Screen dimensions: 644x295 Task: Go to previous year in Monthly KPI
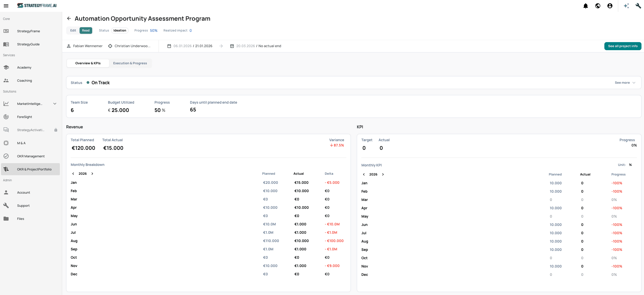[x=364, y=174]
